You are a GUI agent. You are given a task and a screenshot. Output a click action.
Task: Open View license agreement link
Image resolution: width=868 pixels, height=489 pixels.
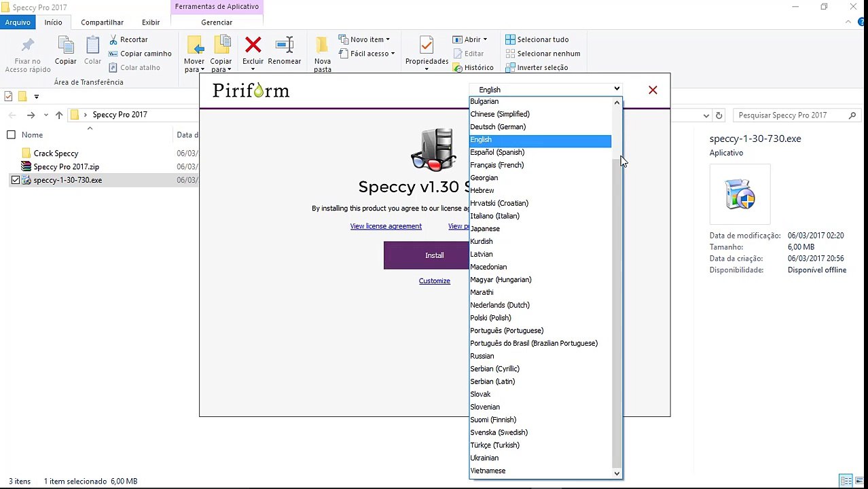pyautogui.click(x=386, y=226)
